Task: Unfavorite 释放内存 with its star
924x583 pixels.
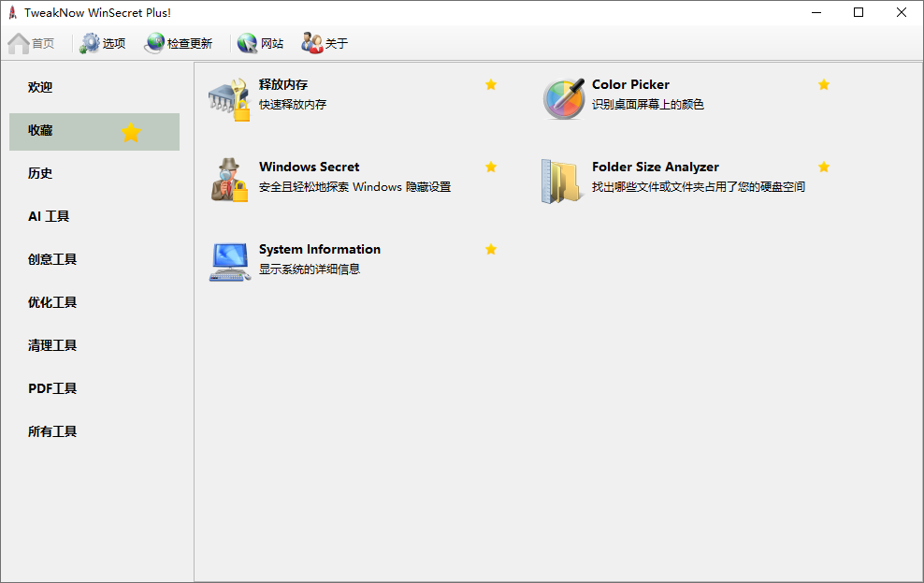Action: 491,84
